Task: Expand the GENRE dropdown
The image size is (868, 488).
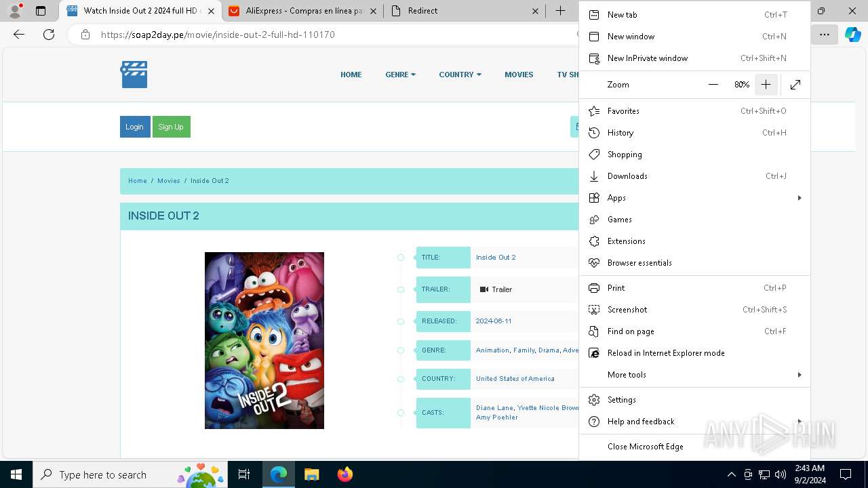Action: pos(400,75)
